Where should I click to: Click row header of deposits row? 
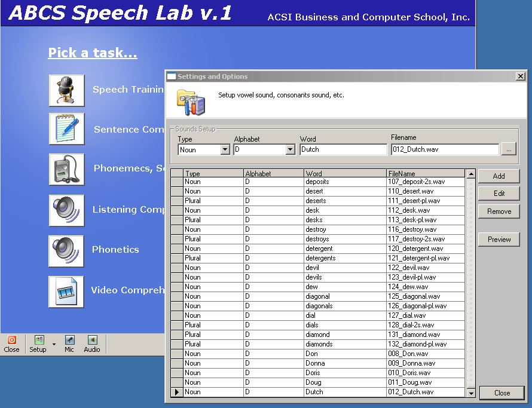(x=176, y=182)
